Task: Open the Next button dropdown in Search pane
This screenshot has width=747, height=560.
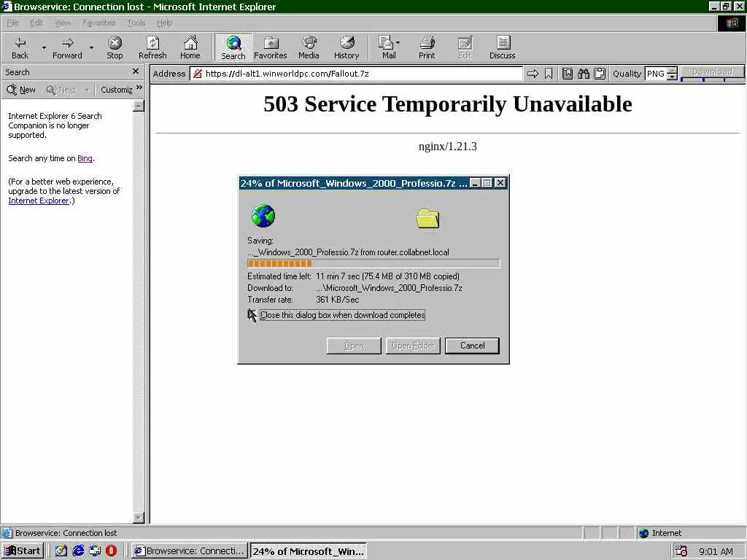Action: (x=87, y=90)
